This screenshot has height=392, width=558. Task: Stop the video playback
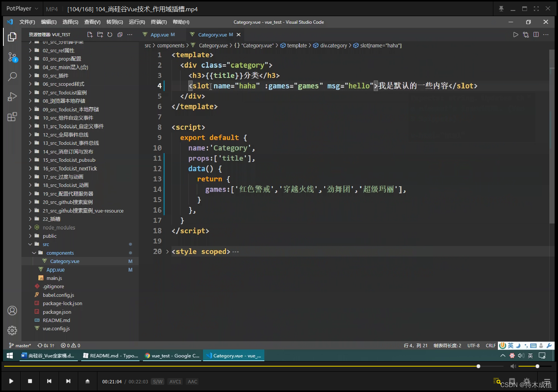(x=30, y=381)
